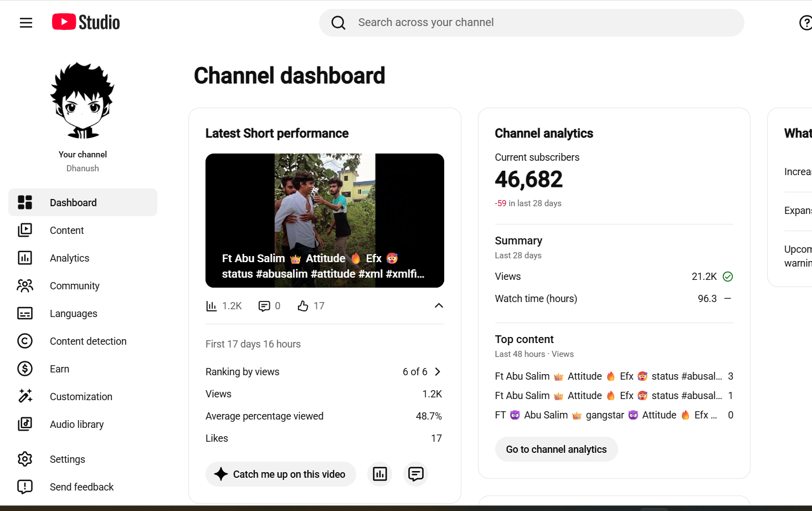Click the Earn dollar icon in sidebar
The height and width of the screenshot is (511, 812).
(25, 369)
